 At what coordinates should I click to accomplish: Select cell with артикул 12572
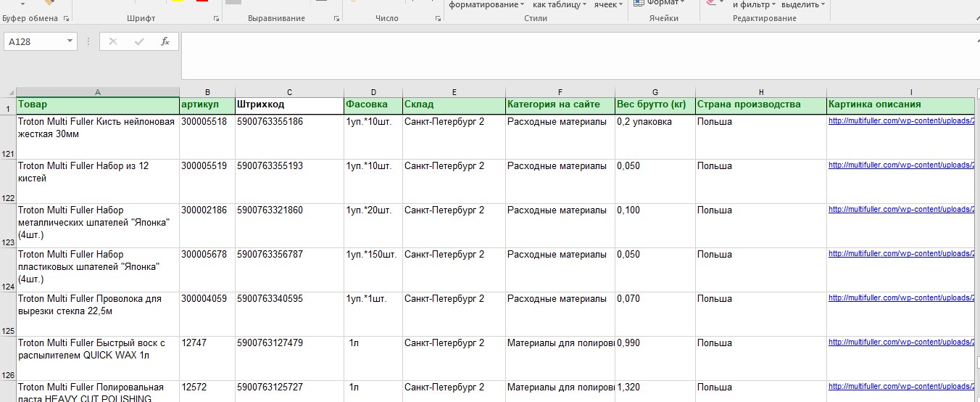point(207,391)
